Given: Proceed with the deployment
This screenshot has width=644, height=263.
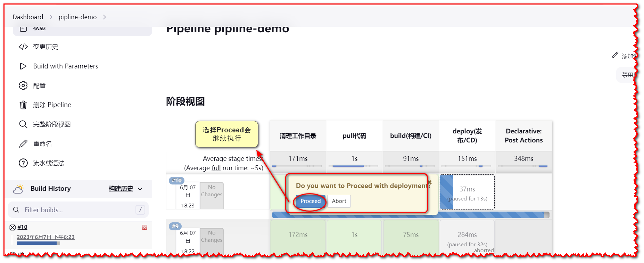Looking at the screenshot, I should [311, 201].
